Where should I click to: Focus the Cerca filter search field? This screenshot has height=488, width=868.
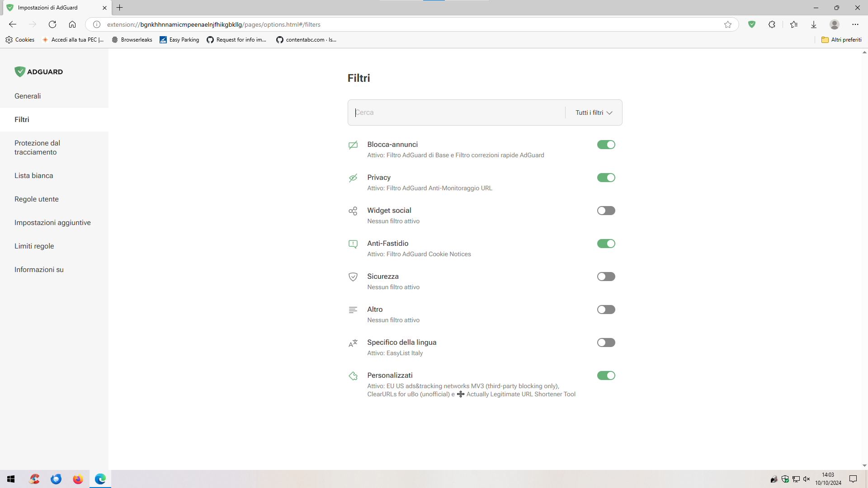click(457, 113)
